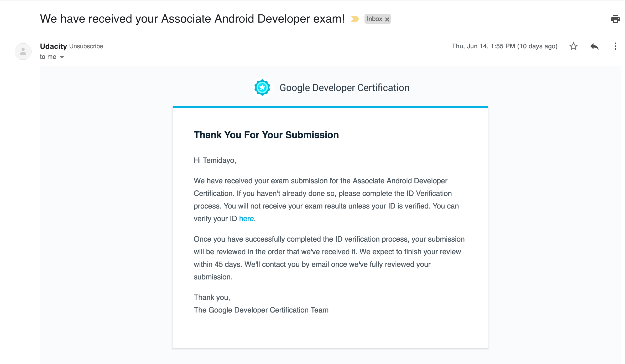Click the Inbox label
This screenshot has height=364, width=625.
tap(374, 19)
